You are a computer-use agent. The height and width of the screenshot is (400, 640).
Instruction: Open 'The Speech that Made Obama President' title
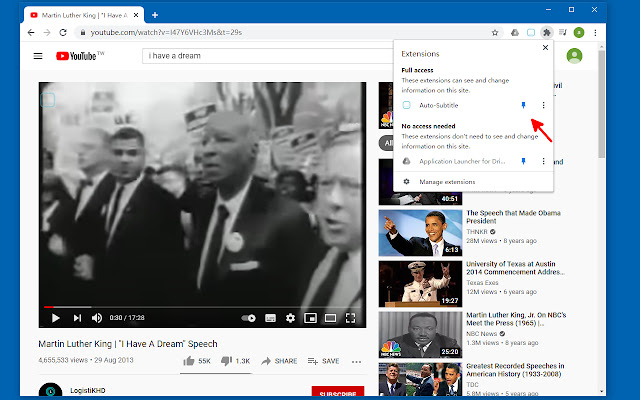(513, 217)
